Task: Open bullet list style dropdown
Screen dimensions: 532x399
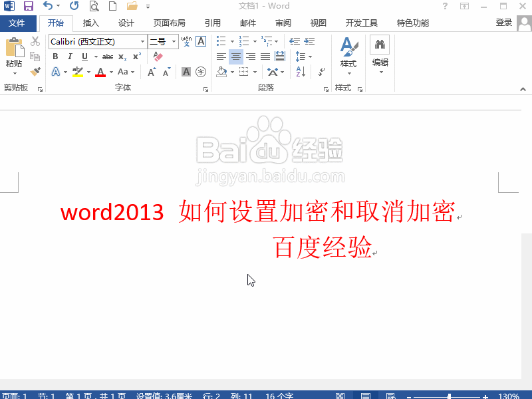Action: (x=232, y=41)
